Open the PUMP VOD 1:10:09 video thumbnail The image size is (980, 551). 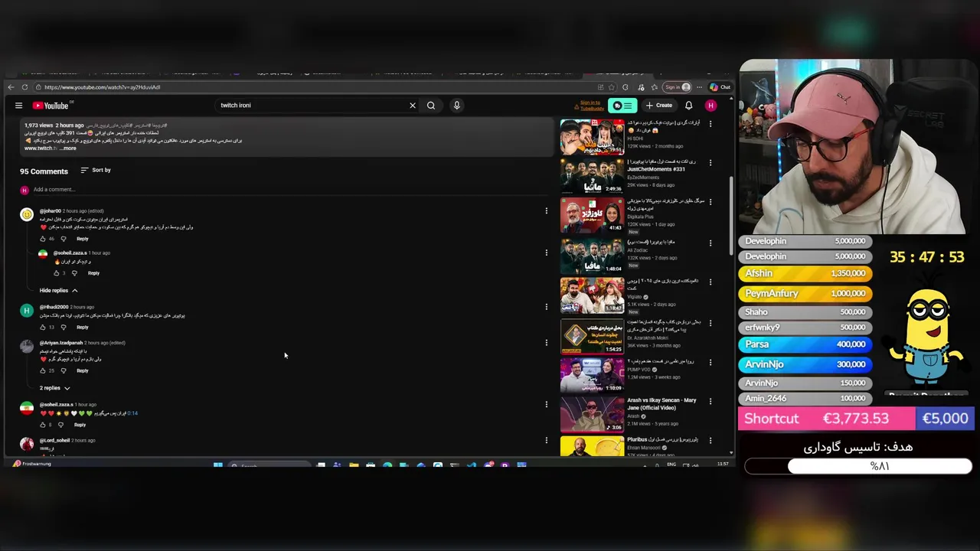click(592, 374)
